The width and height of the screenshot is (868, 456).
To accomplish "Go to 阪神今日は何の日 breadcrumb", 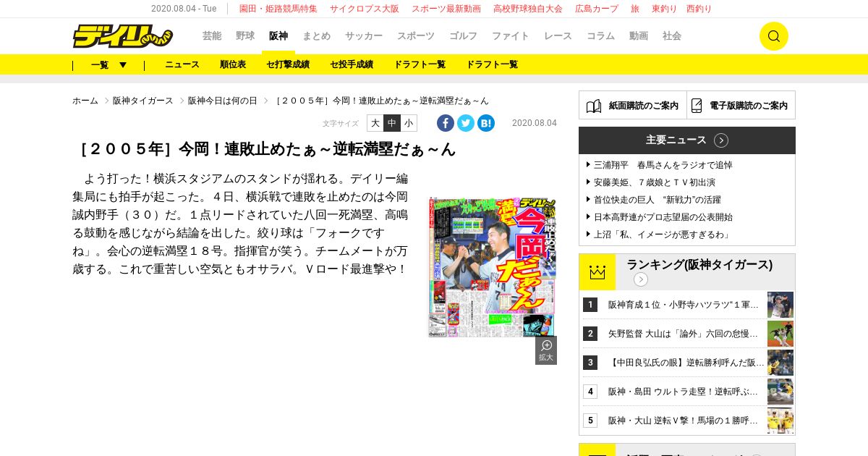I will click(x=223, y=101).
